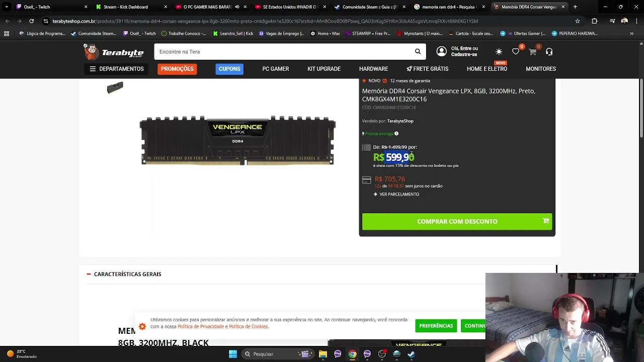
Task: Open the Chrome apps grid icon in bookmarks bar
Action: point(7,33)
